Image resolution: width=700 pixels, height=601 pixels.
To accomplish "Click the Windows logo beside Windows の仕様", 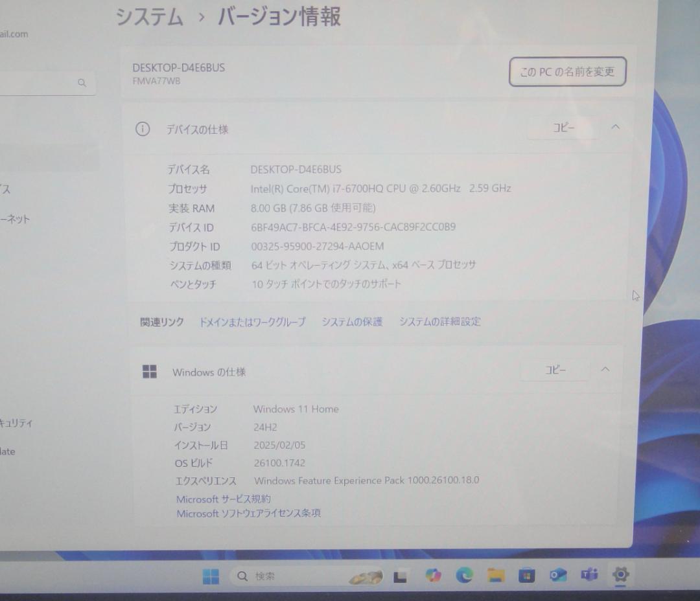I will click(x=150, y=371).
